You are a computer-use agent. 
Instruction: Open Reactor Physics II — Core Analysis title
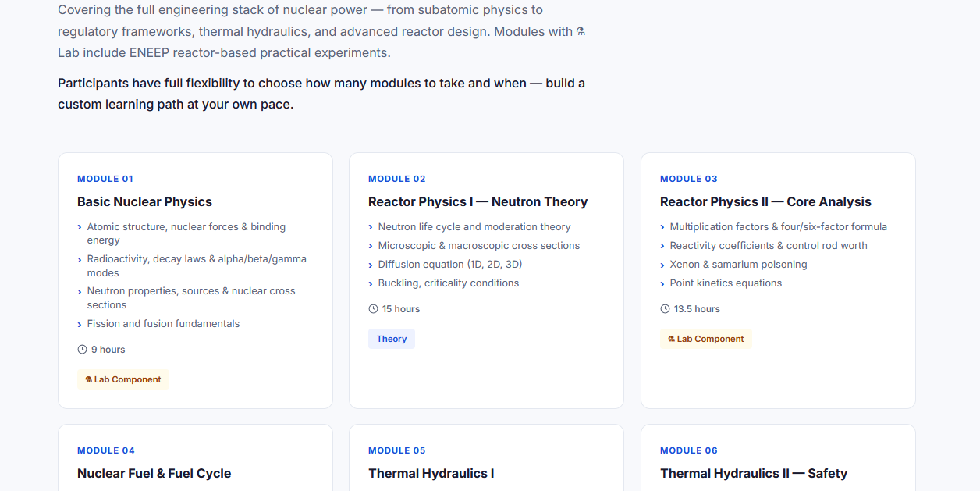[x=765, y=201]
